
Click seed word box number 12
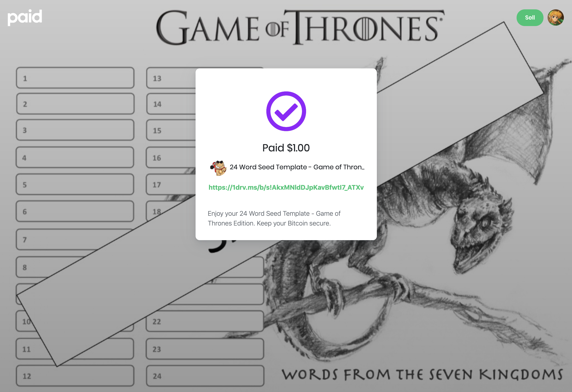75,376
